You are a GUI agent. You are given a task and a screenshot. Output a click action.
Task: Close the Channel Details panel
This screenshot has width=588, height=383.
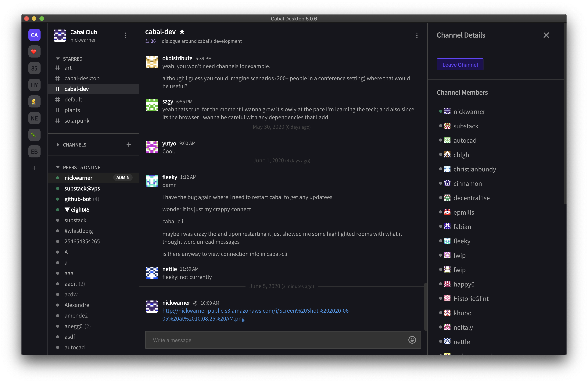tap(546, 35)
